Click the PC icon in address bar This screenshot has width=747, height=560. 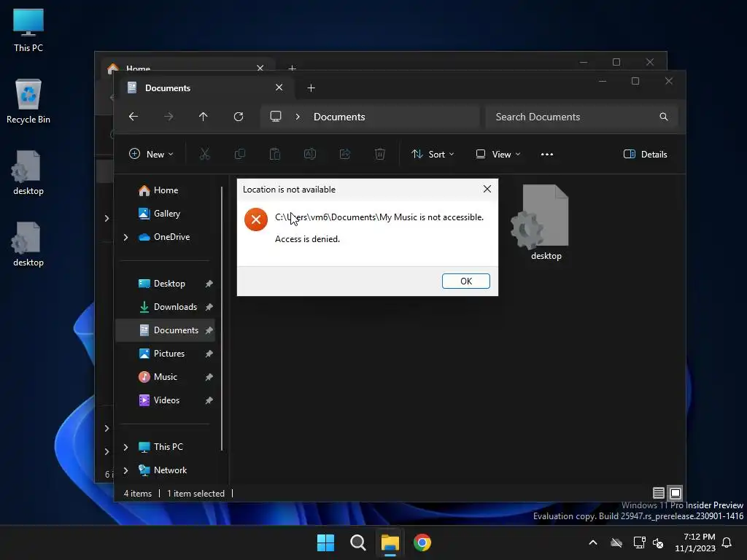coord(276,117)
